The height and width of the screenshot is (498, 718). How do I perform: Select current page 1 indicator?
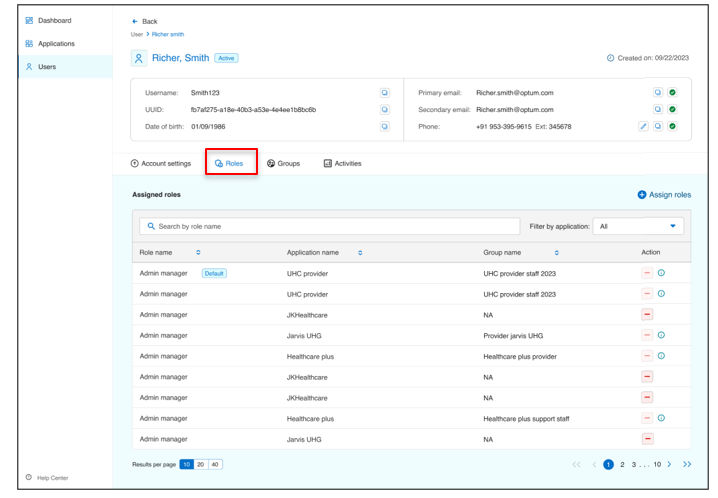(x=608, y=465)
